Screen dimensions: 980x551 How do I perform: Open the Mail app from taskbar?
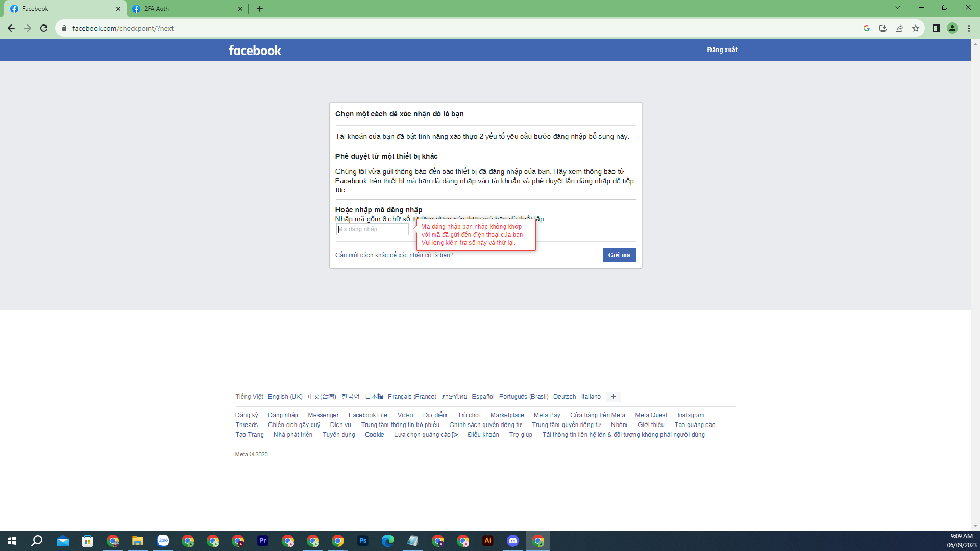[63, 541]
